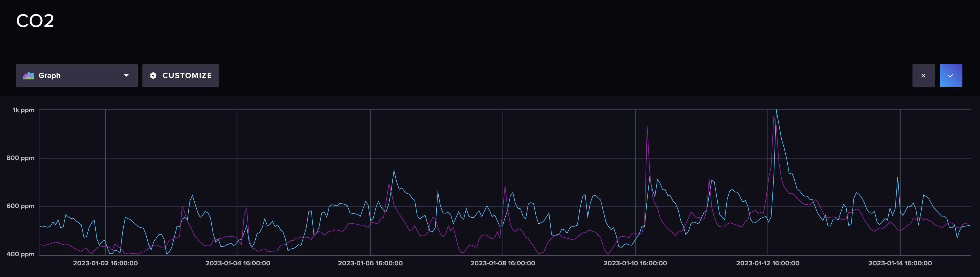Click the 2023-01-14 16:00:00 time label
The height and width of the screenshot is (277, 980).
[900, 263]
